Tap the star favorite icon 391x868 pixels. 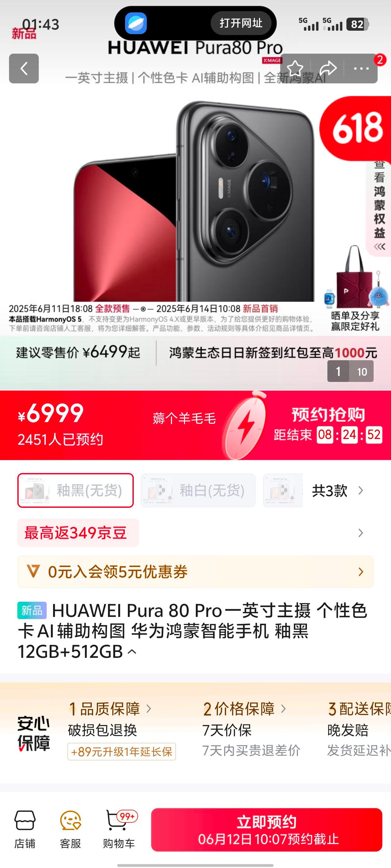coord(295,69)
